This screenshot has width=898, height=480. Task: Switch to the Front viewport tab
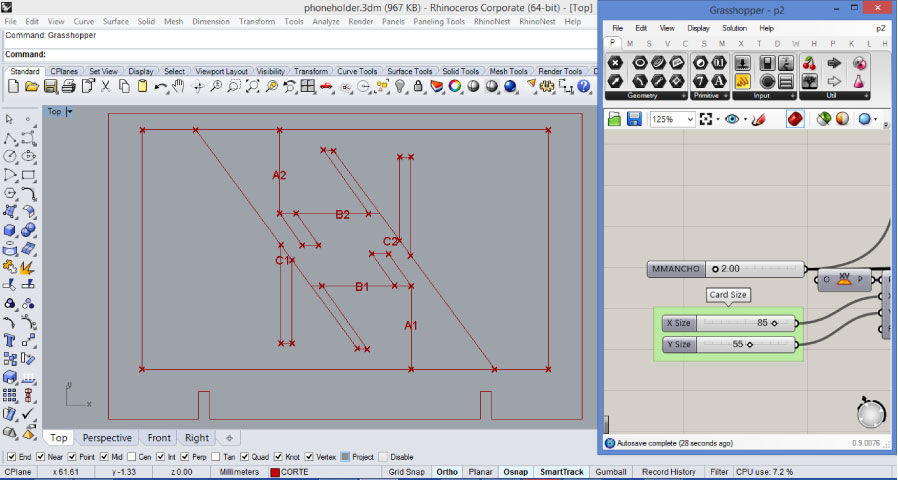(x=159, y=438)
